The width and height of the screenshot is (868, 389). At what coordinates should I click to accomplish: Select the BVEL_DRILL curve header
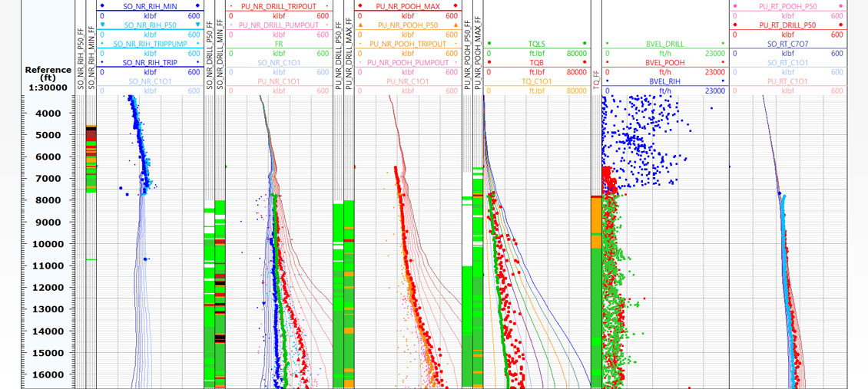point(664,44)
